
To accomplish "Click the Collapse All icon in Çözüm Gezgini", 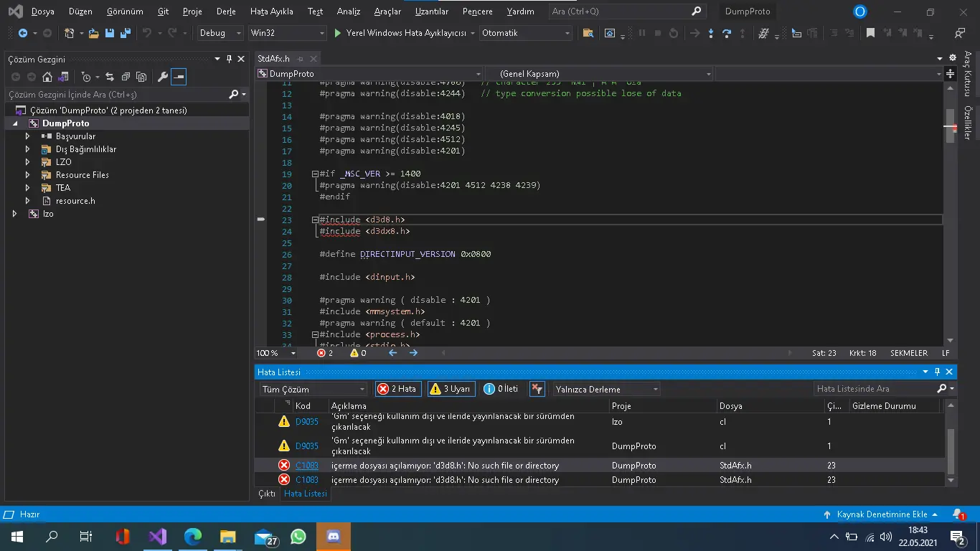I will [x=126, y=77].
